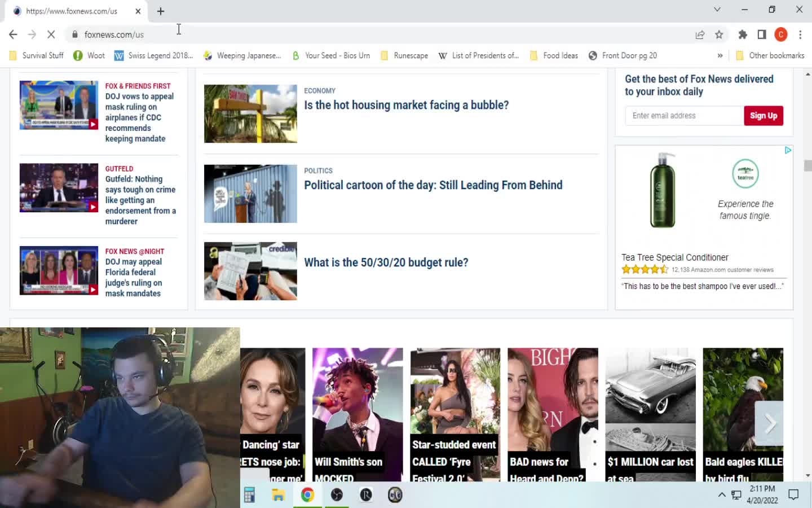Viewport: 812px width, 508px height.
Task: Open Front Door pg 20 bookmark
Action: pyautogui.click(x=623, y=55)
